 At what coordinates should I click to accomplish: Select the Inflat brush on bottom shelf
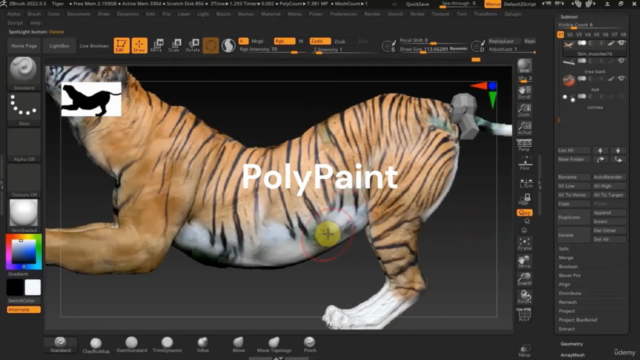click(x=203, y=344)
